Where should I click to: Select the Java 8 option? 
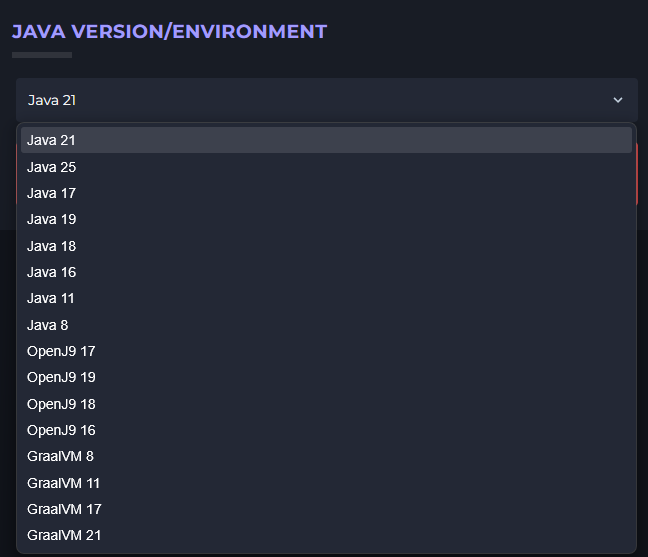pyautogui.click(x=48, y=325)
